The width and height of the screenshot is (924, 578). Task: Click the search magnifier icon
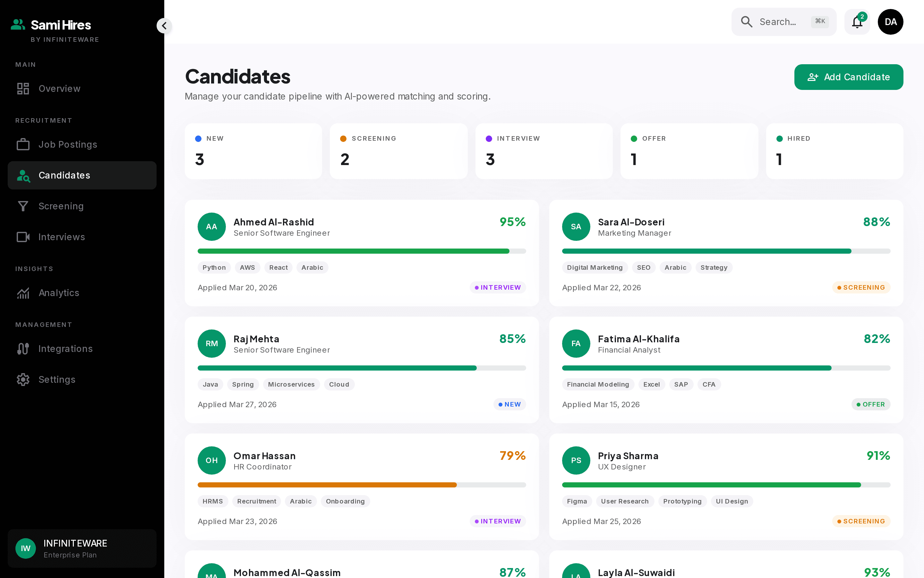(x=747, y=22)
